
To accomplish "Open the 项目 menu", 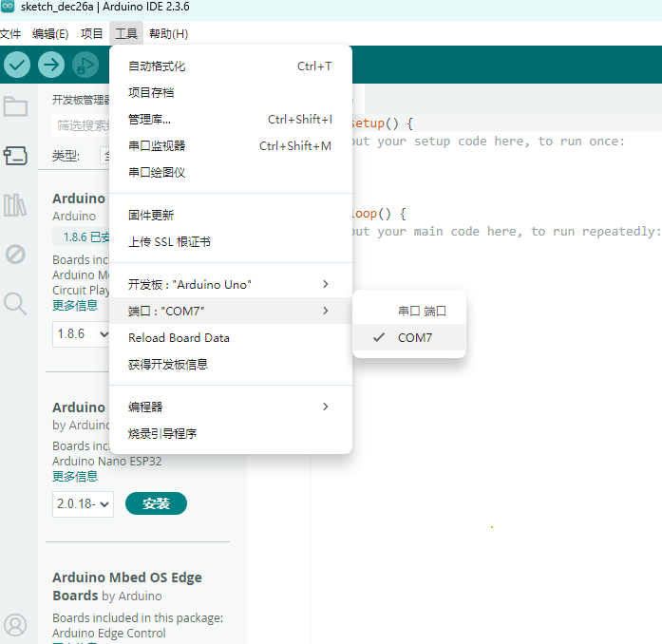I will (x=91, y=33).
